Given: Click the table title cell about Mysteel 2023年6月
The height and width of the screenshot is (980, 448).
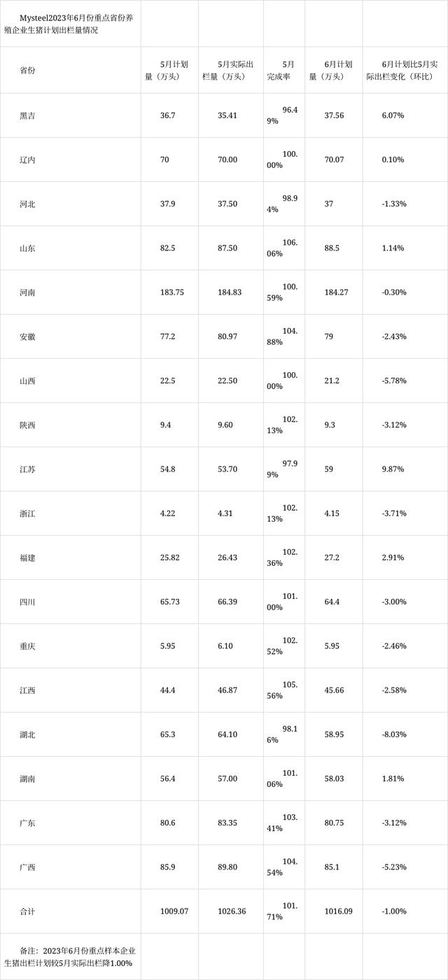Looking at the screenshot, I should [70, 24].
